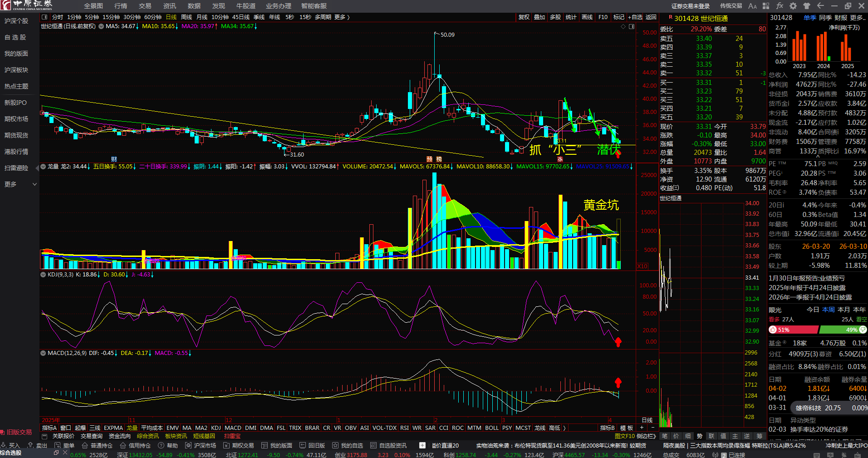Viewport: 868px width, 458px height.
Task: Open 旧版交易 link
Action: point(16,432)
